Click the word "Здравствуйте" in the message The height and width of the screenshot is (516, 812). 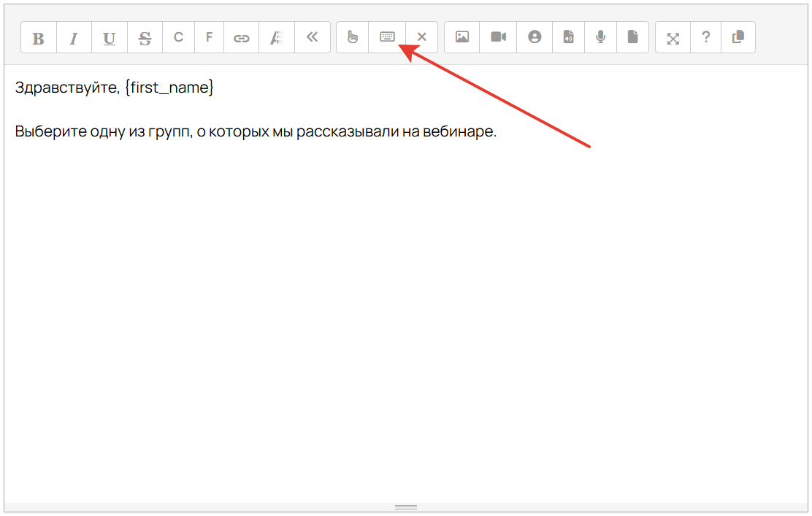[67, 88]
